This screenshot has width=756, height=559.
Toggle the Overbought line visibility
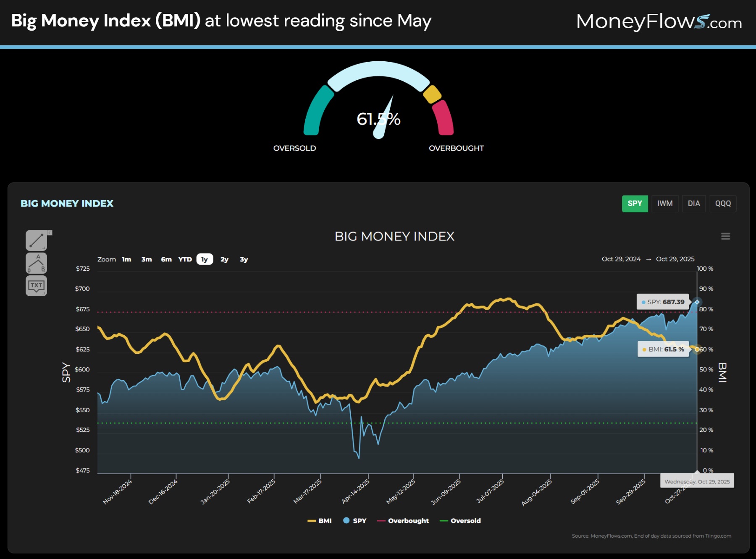click(409, 520)
